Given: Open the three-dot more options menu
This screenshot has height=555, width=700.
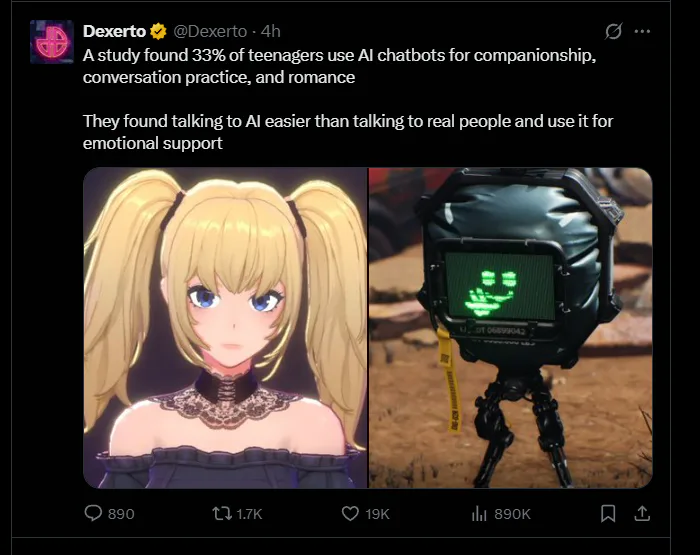Looking at the screenshot, I should coord(642,31).
